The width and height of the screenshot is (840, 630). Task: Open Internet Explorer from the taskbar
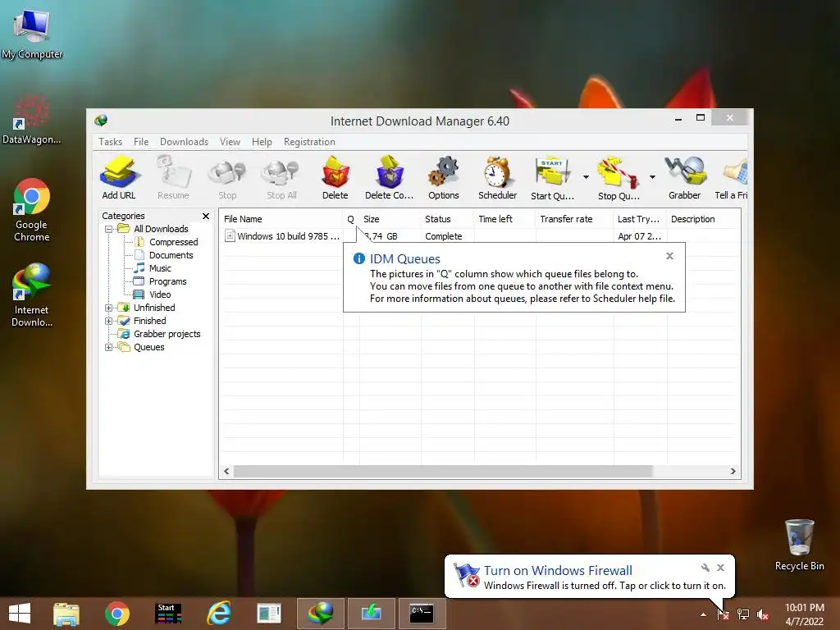[219, 614]
